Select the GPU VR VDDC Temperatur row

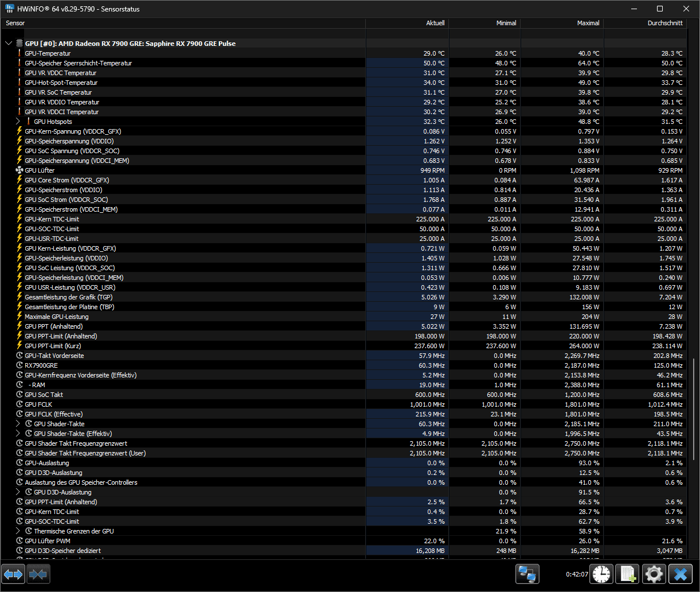click(x=344, y=73)
